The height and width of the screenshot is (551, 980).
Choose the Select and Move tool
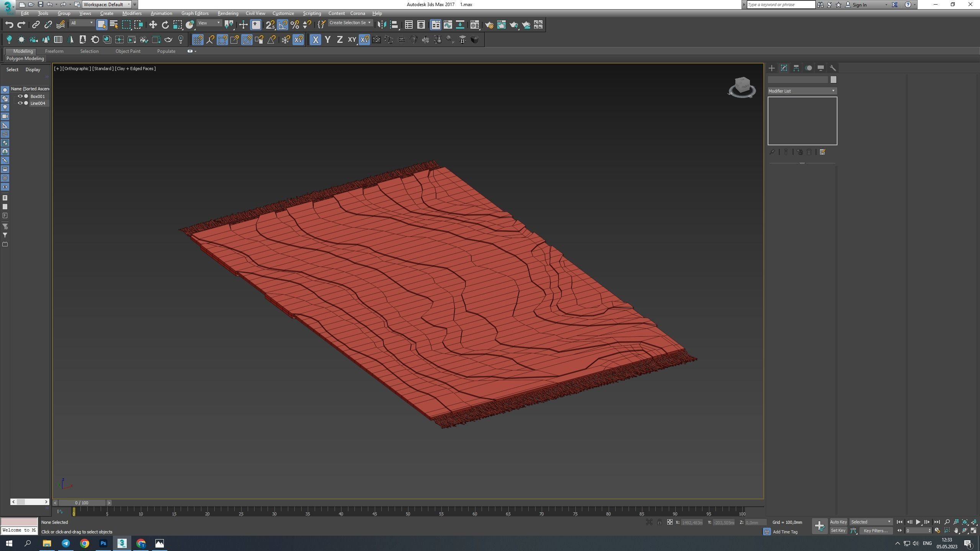tap(153, 25)
